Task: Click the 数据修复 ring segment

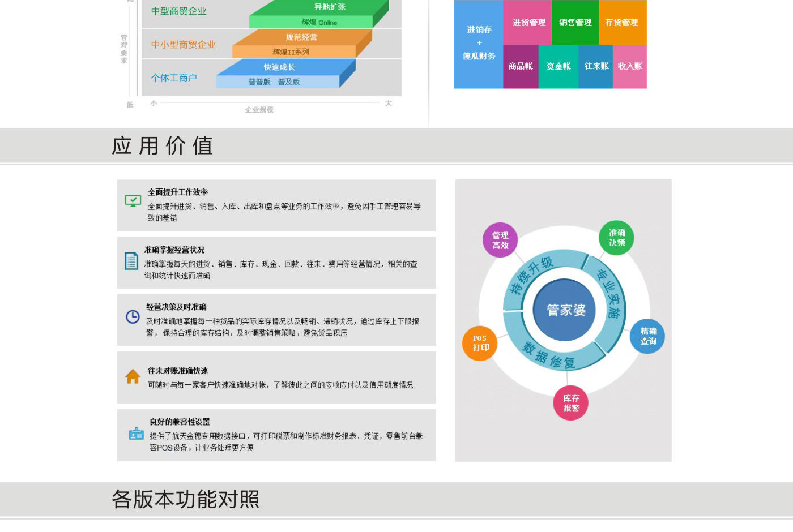Action: pos(549,355)
